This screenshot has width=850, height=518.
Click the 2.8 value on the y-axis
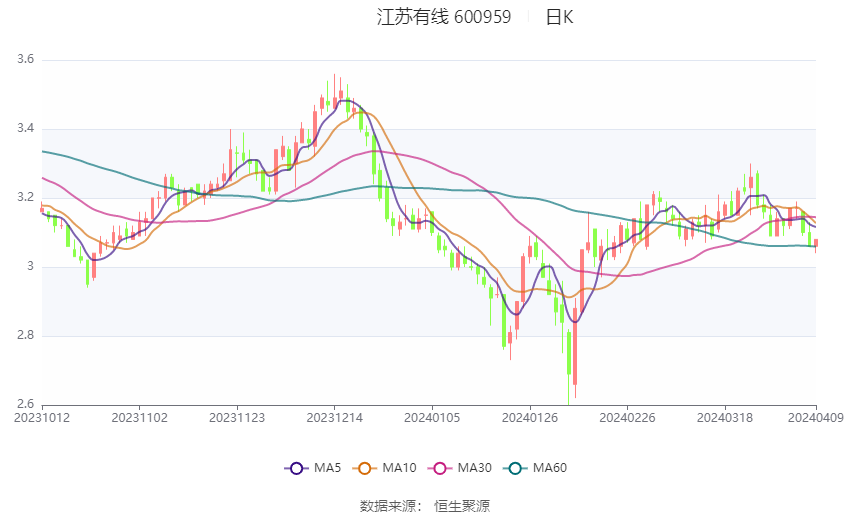coord(25,336)
